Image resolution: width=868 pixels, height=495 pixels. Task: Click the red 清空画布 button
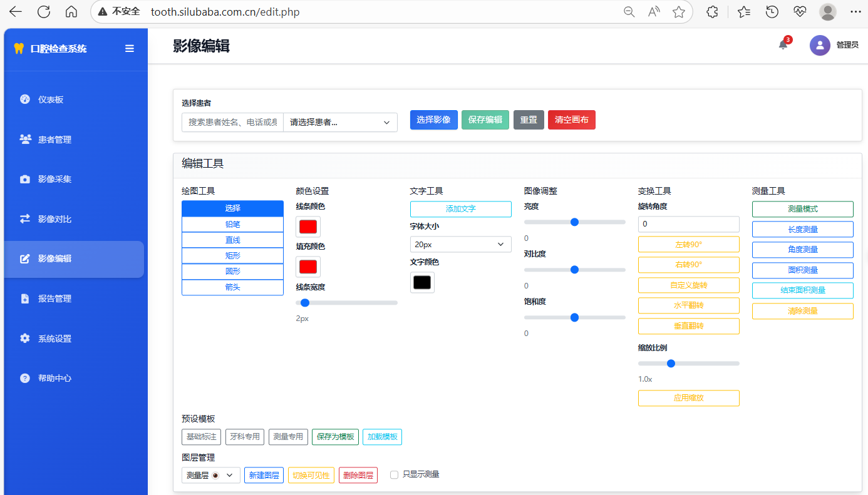pyautogui.click(x=571, y=120)
